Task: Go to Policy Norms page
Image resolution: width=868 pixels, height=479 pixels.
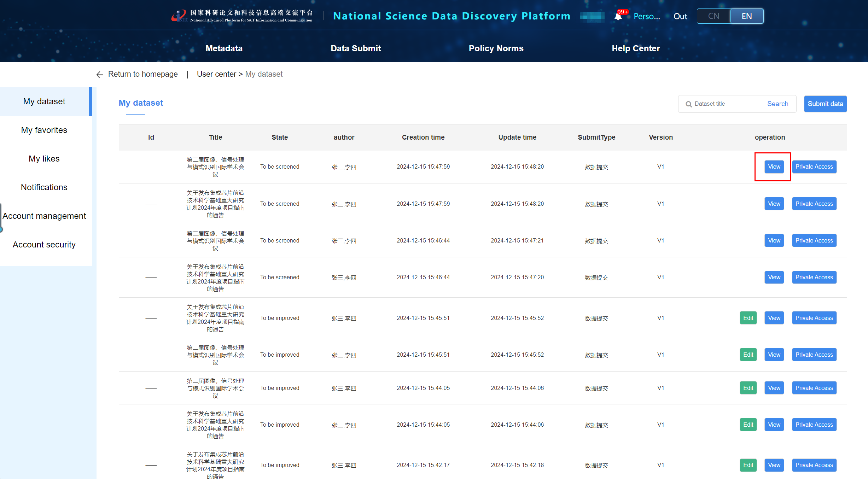Action: (x=496, y=48)
